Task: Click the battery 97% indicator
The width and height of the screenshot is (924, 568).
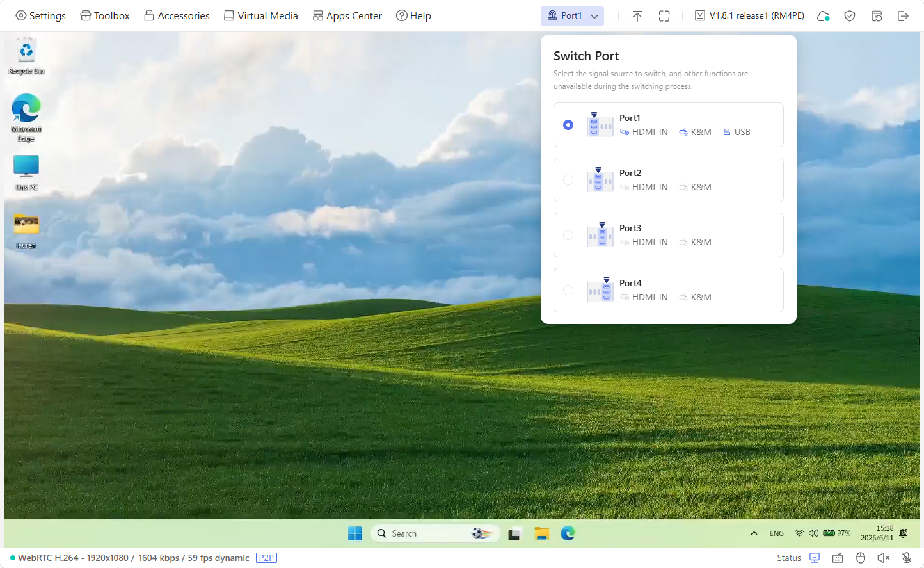Action: tap(837, 533)
